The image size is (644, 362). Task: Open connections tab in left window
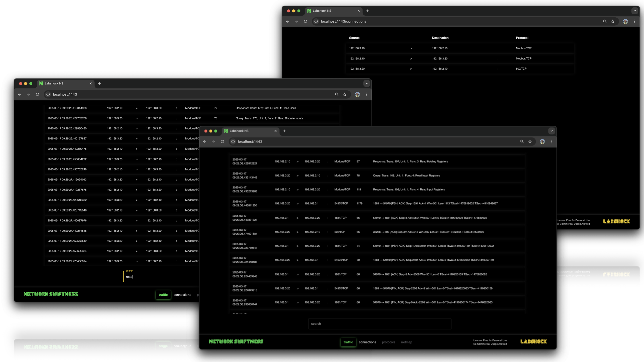point(182,295)
